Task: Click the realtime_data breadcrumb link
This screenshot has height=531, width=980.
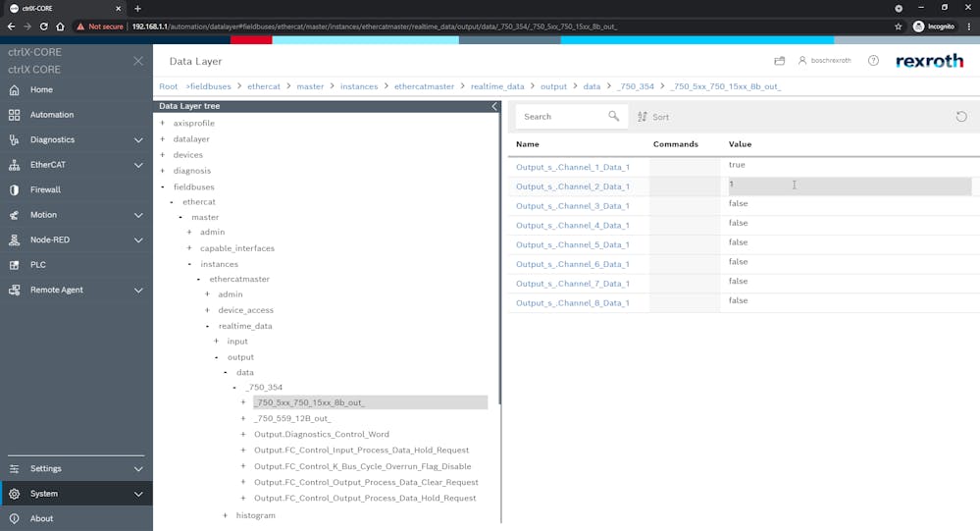Action: (x=497, y=86)
